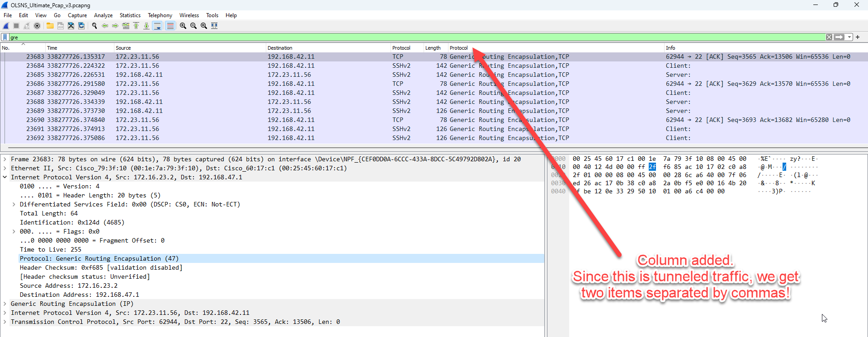Click the start capture shark fin icon
Image resolution: width=868 pixels, height=337 pixels.
6,26
